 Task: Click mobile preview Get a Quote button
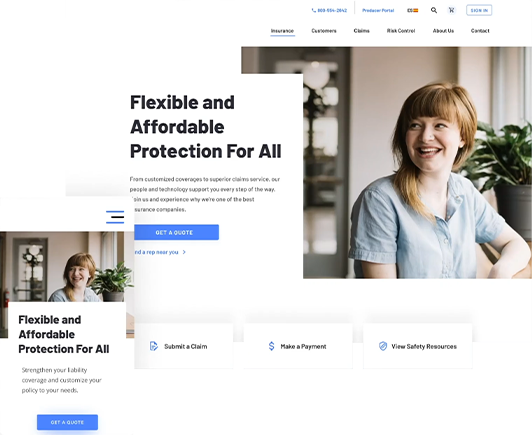point(68,422)
